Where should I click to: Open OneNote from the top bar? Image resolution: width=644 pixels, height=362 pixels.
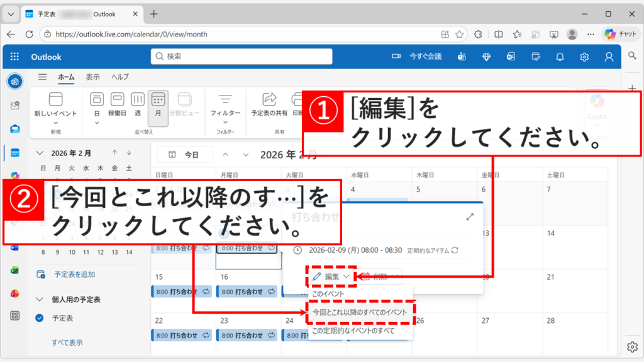point(511,57)
